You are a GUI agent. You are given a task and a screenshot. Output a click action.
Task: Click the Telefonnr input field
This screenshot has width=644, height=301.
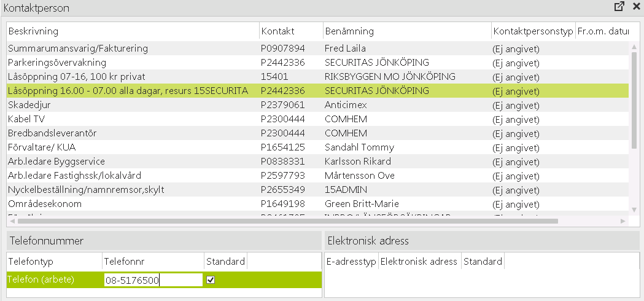[153, 280]
